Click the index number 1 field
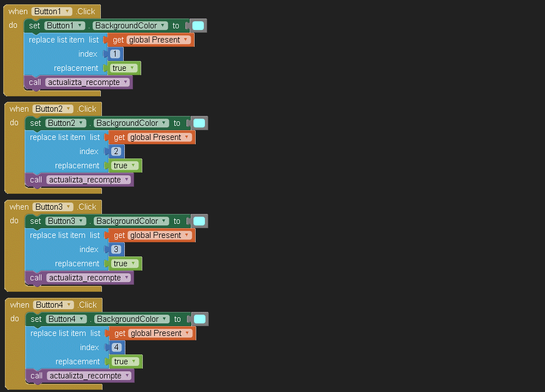 click(x=115, y=54)
